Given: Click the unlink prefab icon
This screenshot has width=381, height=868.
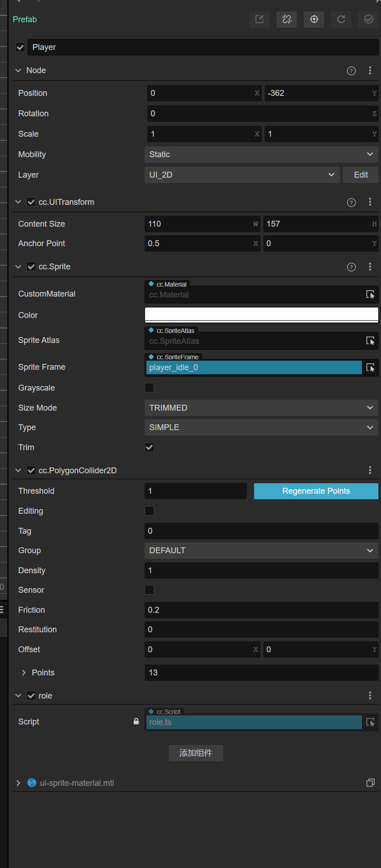Looking at the screenshot, I should (286, 19).
